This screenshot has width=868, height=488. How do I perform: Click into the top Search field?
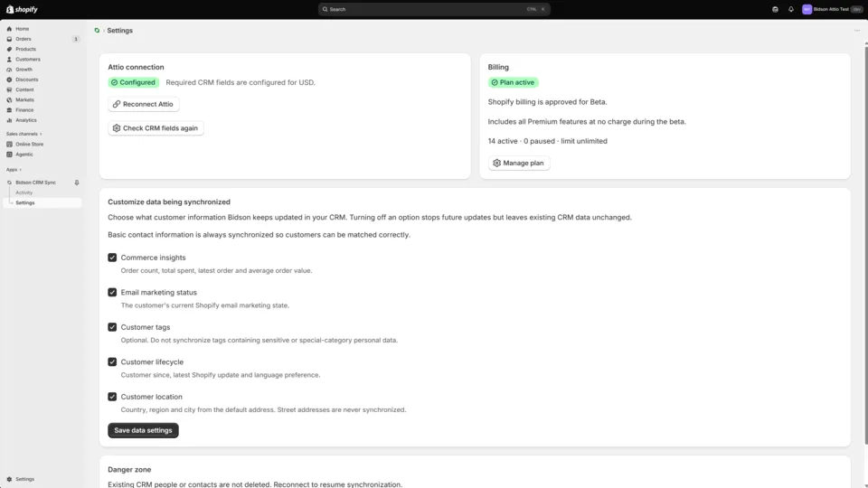click(434, 9)
